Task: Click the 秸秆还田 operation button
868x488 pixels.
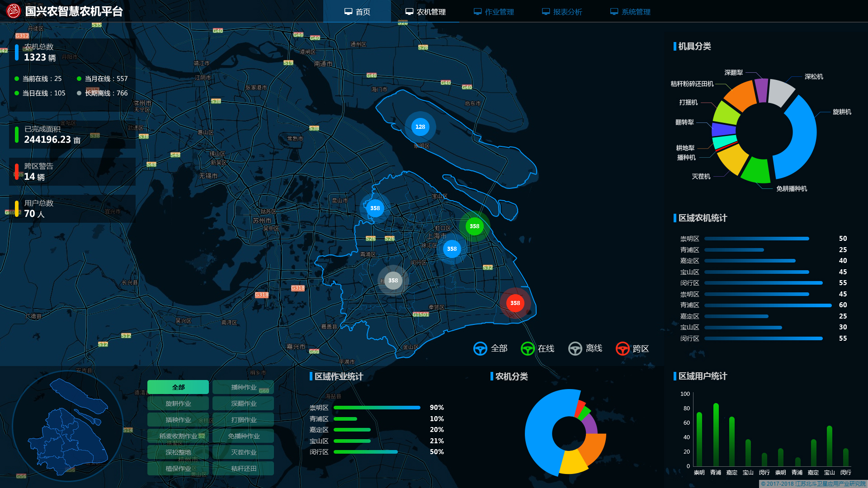Action: point(243,469)
